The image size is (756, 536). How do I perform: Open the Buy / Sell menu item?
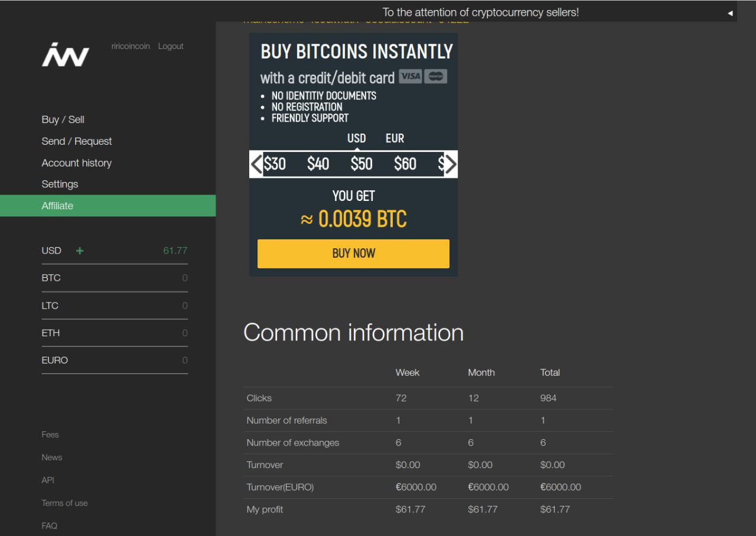click(63, 119)
